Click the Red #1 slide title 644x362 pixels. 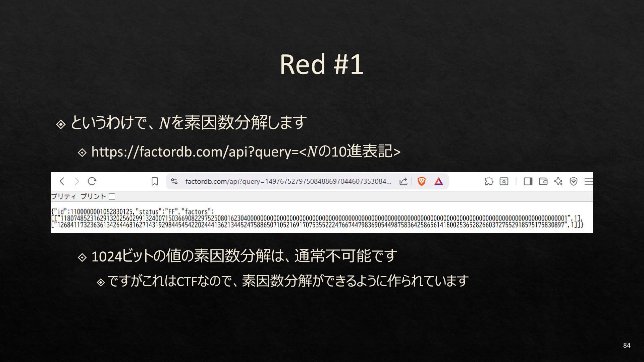point(321,64)
